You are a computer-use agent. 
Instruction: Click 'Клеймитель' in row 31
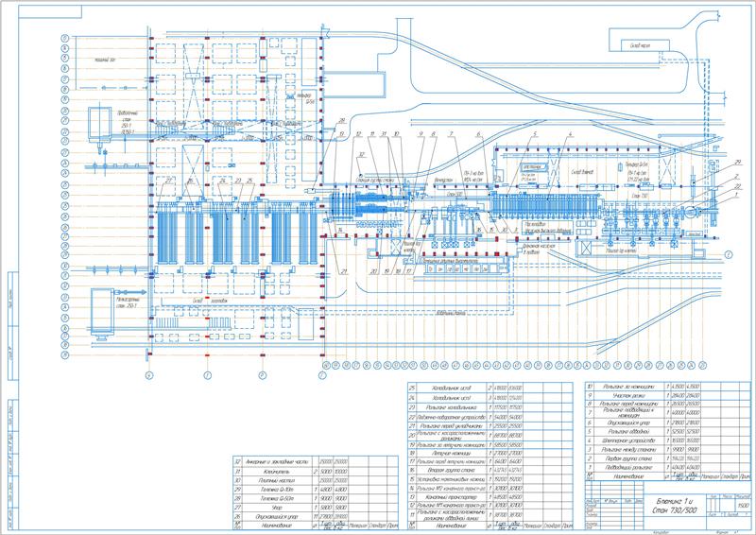276,472
